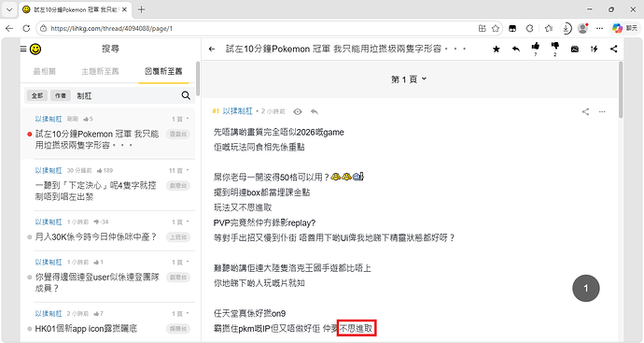The image size is (644, 343).
Task: View site information lock icon
Action: (43, 28)
